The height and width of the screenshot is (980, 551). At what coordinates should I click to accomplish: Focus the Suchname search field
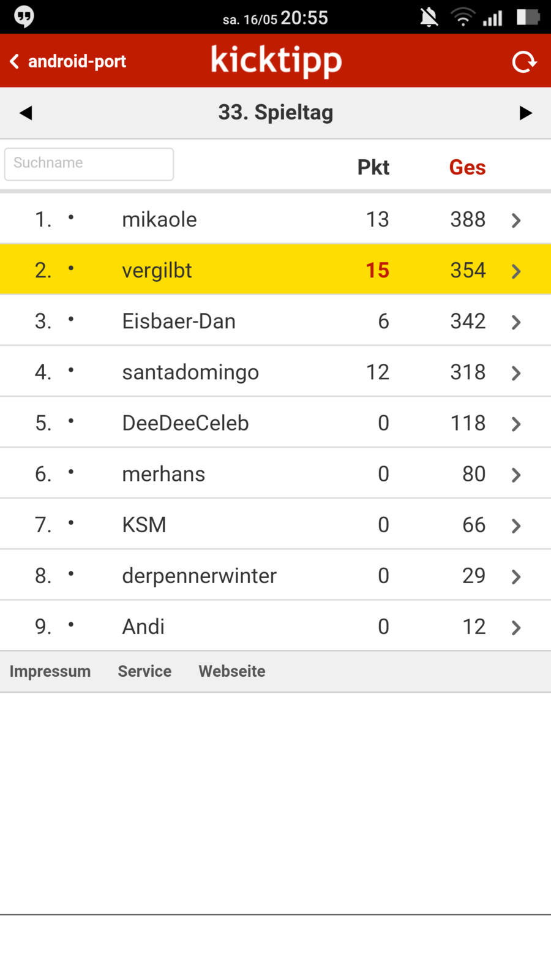89,164
